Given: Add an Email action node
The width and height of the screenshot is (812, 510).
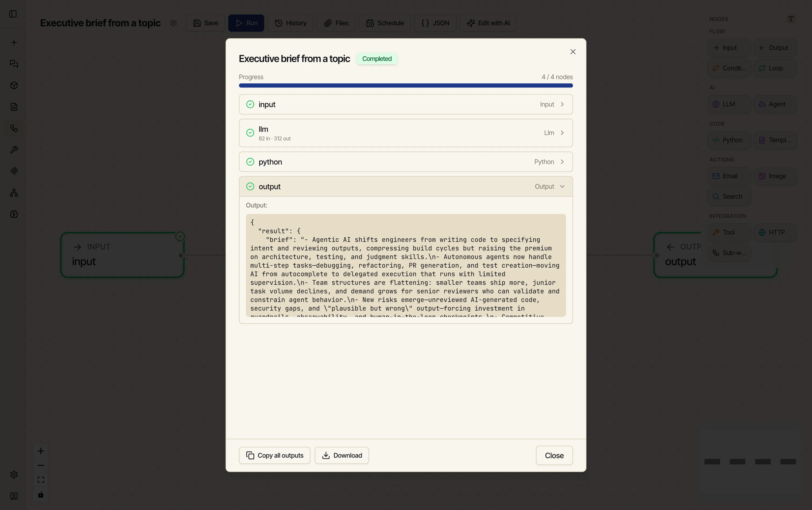Looking at the screenshot, I should click(x=729, y=176).
